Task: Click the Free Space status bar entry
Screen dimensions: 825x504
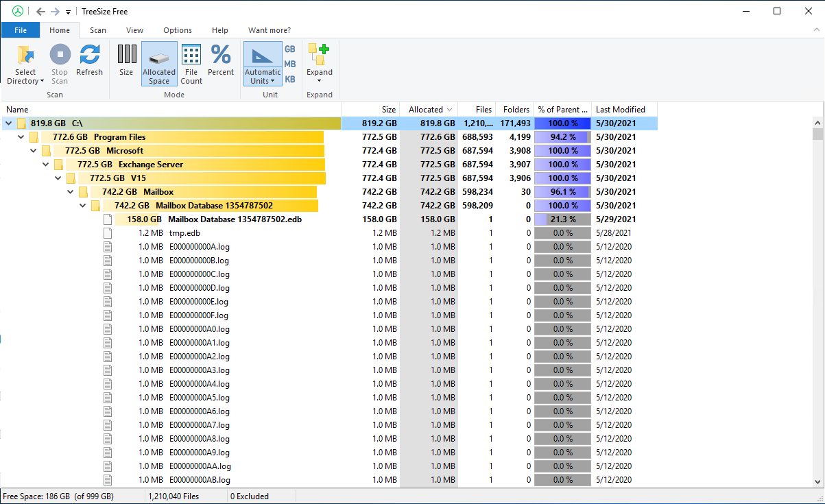Action: pos(58,496)
